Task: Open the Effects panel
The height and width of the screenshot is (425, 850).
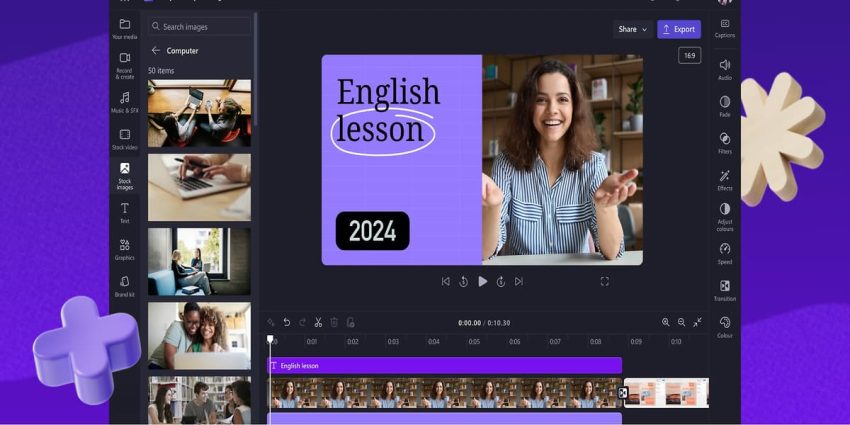Action: pos(725,180)
